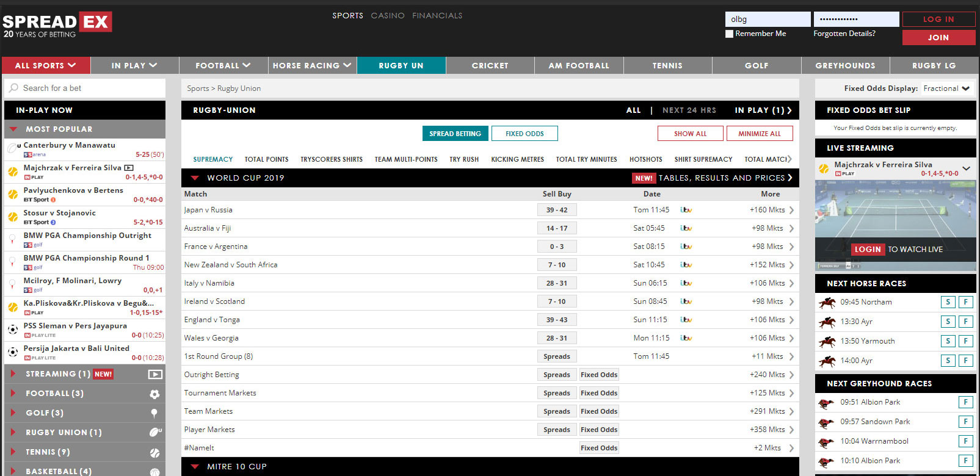980x476 pixels.
Task: Open the Cricket tab
Action: (x=490, y=65)
